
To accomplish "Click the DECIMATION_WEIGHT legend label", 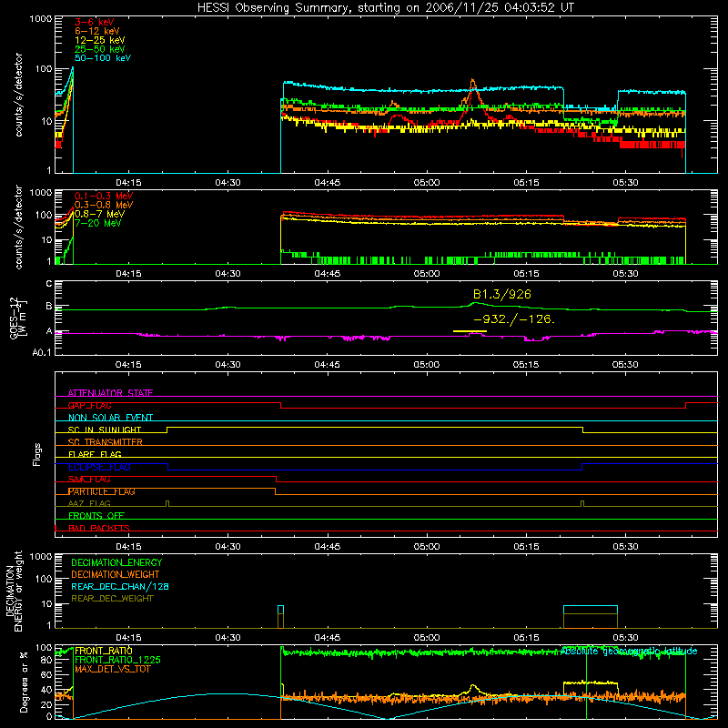I will pos(116,574).
